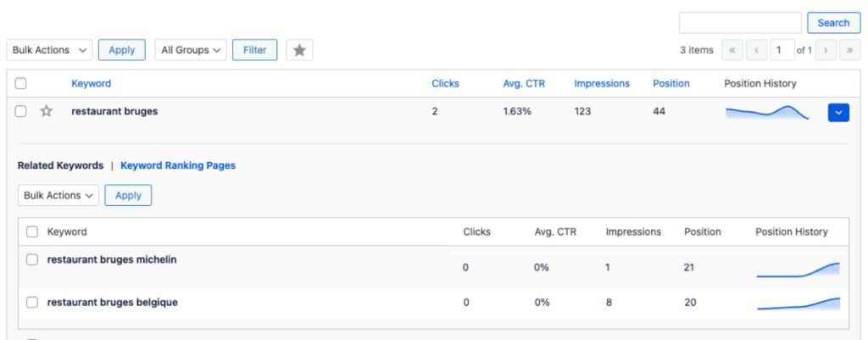Click the 123 impressions value
The height and width of the screenshot is (340, 868).
point(582,111)
